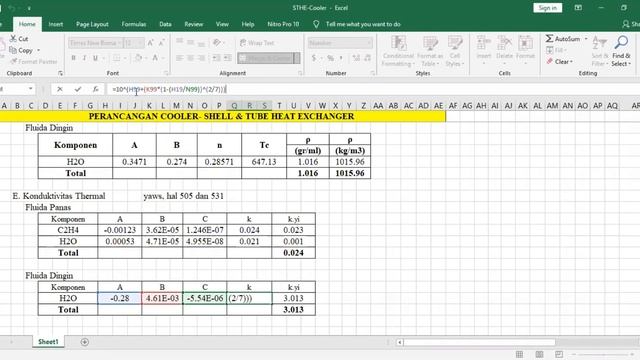Image resolution: width=640 pixels, height=360 pixels.
Task: Align text left
Action: point(179,58)
